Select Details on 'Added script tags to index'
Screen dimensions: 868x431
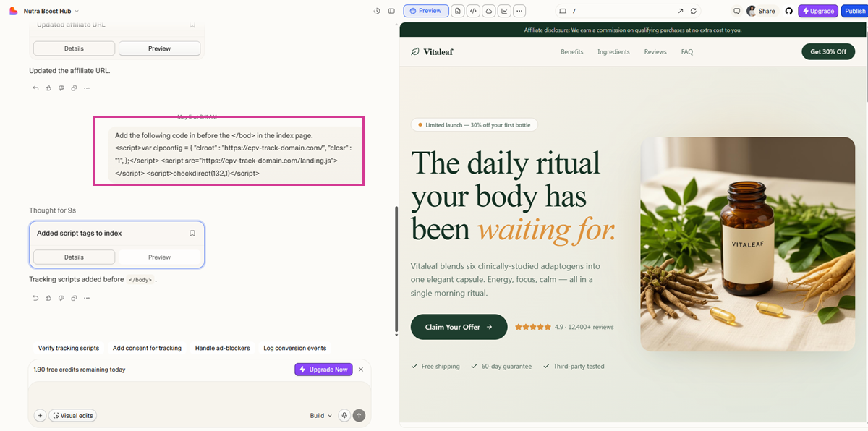pyautogui.click(x=74, y=257)
